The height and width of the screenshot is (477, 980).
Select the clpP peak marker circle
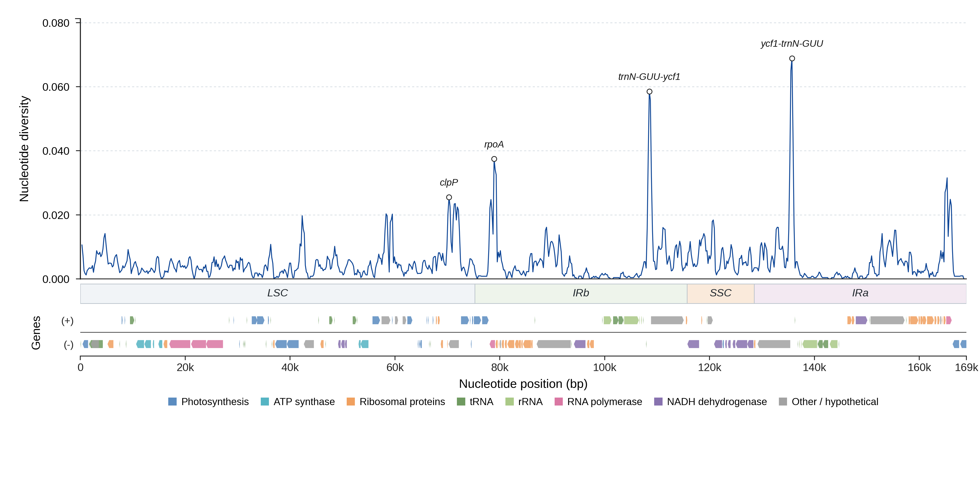click(x=449, y=197)
